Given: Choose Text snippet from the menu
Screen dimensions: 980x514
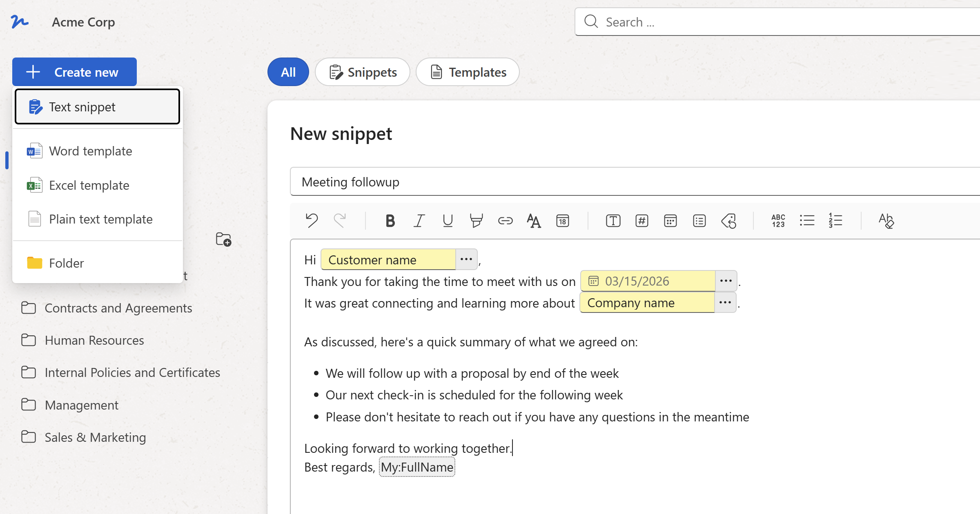Looking at the screenshot, I should (97, 106).
